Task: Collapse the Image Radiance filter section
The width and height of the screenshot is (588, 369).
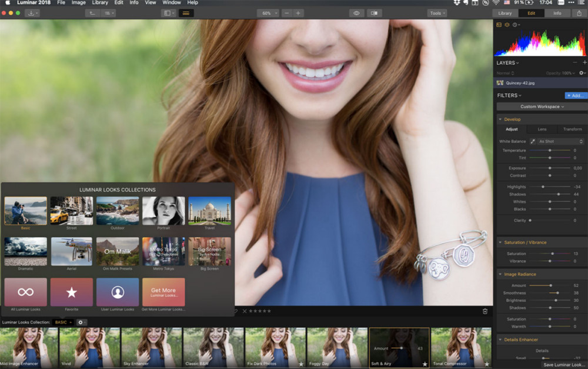Action: click(500, 274)
